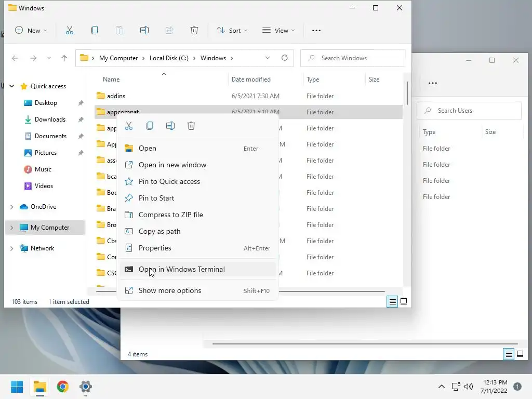Click the Rename icon in the Windows toolbar

[144, 31]
